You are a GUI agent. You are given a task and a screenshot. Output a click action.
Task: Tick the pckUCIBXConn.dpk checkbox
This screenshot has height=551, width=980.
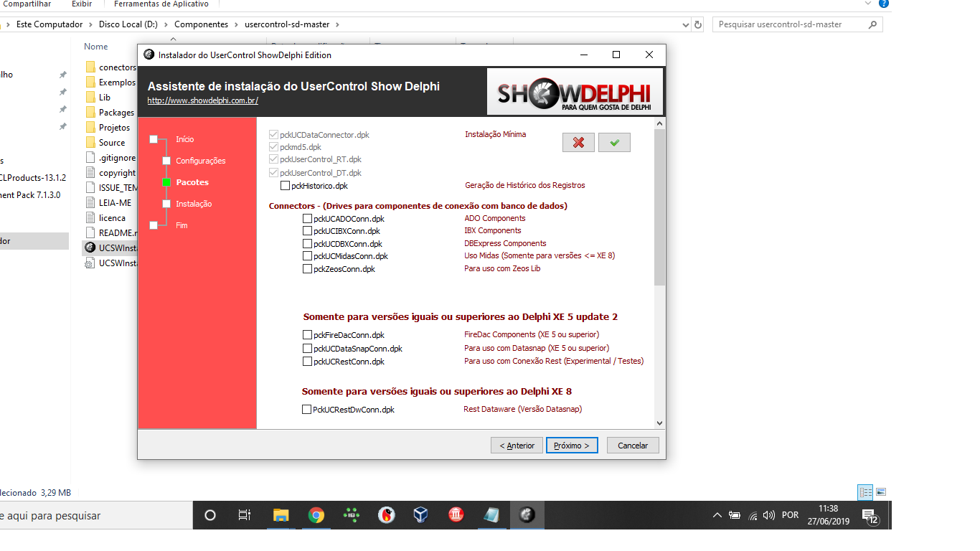pyautogui.click(x=307, y=231)
